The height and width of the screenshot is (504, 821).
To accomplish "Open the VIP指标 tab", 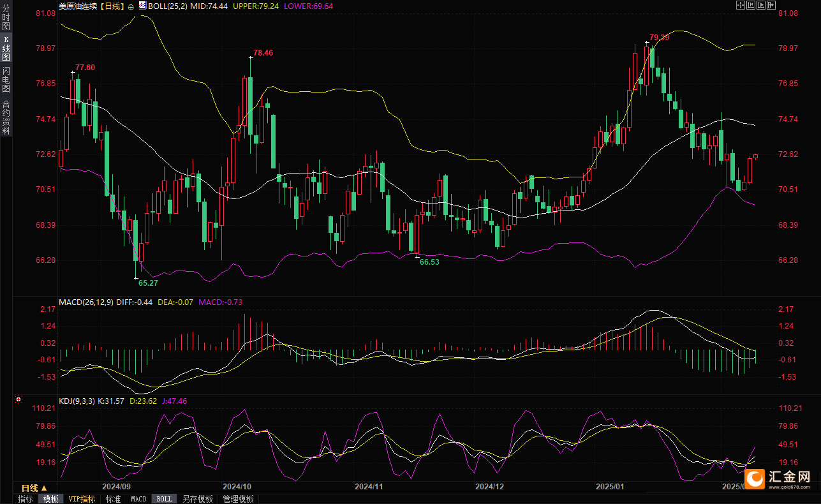I will point(82,499).
